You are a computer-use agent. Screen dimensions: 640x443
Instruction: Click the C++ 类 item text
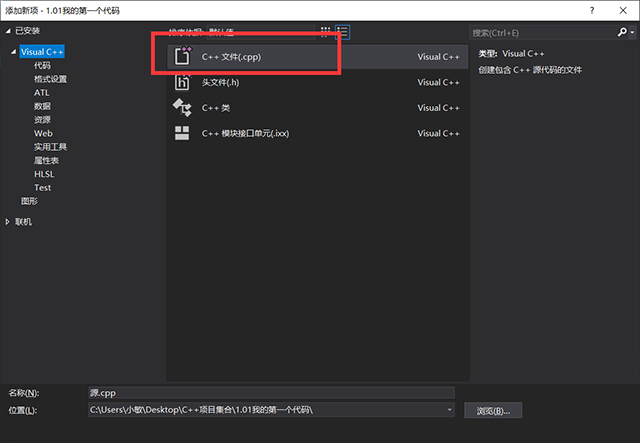(x=216, y=108)
